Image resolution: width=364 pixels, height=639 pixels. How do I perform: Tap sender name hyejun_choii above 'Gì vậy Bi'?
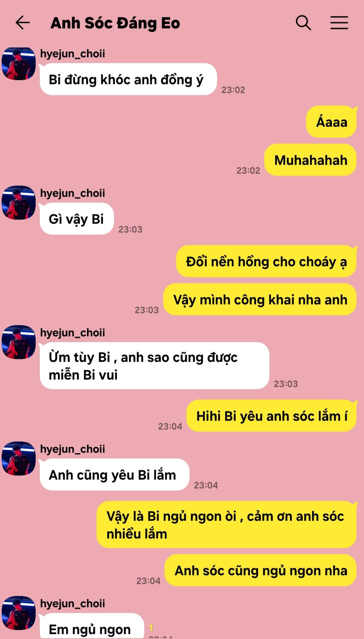click(72, 193)
